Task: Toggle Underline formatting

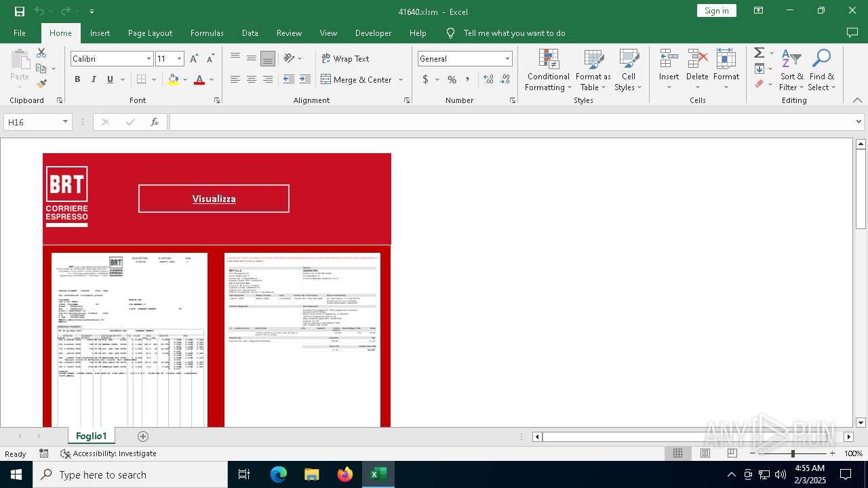Action: pos(110,79)
